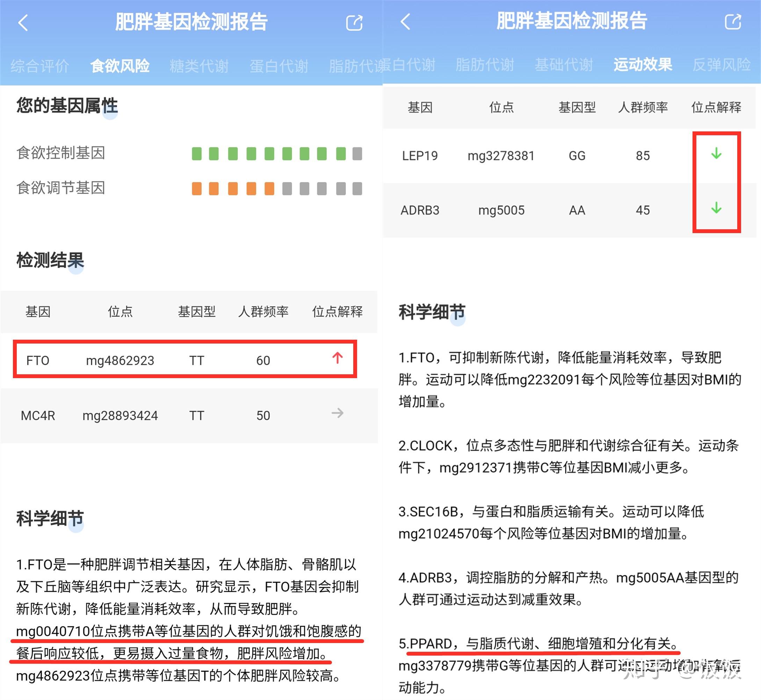This screenshot has width=761, height=700.
Task: Open 蛋白代谢 tab on left screen
Action: coord(279,66)
